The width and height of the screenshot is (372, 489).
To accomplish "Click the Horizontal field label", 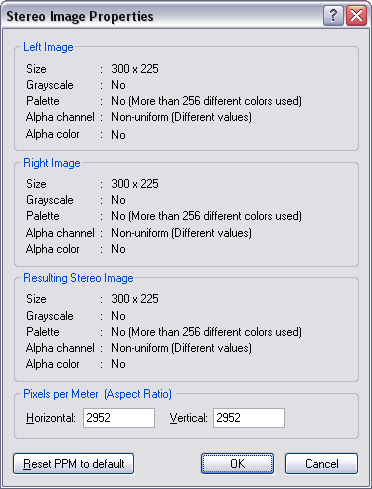I will click(51, 418).
